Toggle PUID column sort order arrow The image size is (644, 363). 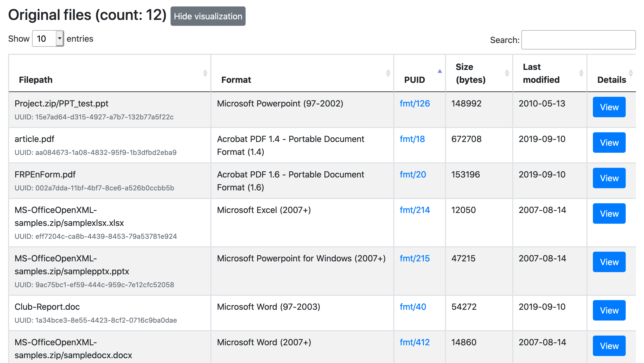coord(440,71)
